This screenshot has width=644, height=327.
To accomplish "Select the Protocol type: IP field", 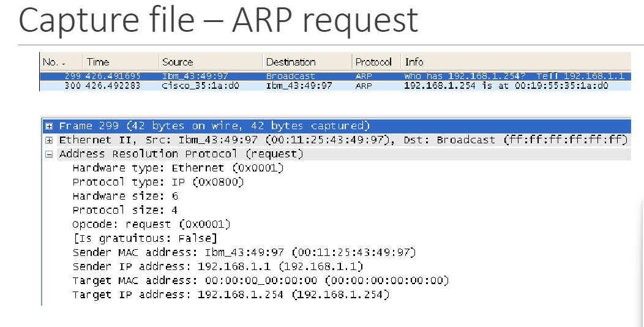I will 158,182.
